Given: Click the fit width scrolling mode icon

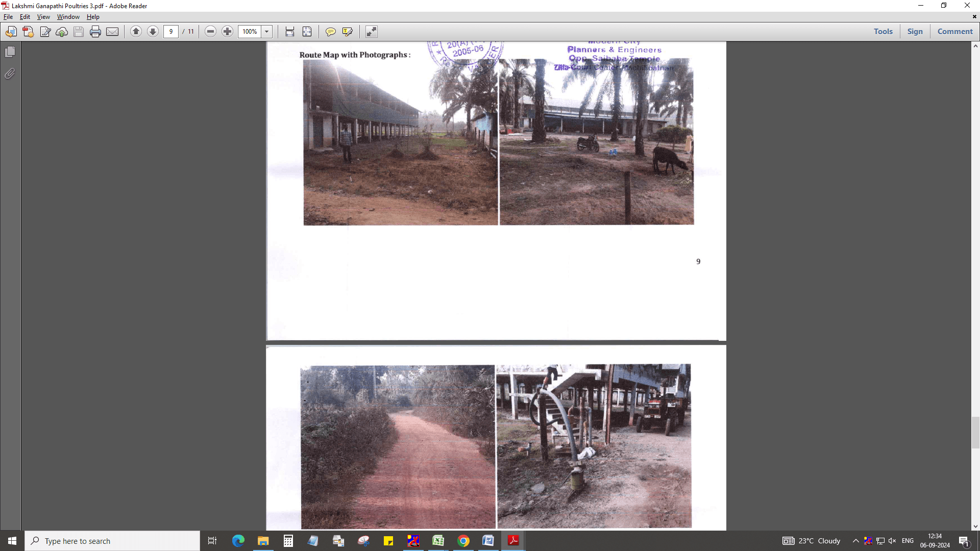Looking at the screenshot, I should [290, 32].
